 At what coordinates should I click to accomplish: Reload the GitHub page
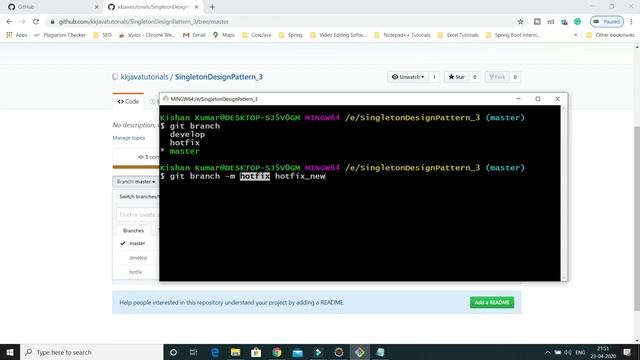pos(36,22)
